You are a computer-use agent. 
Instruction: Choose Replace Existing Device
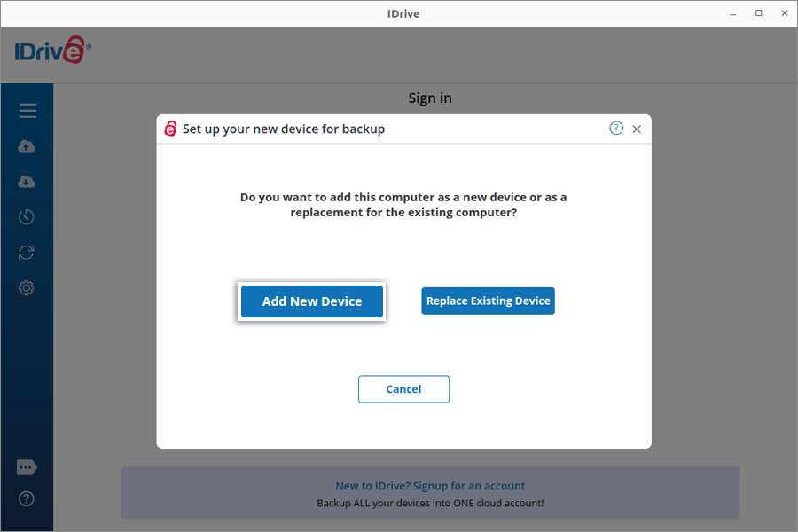coord(488,301)
